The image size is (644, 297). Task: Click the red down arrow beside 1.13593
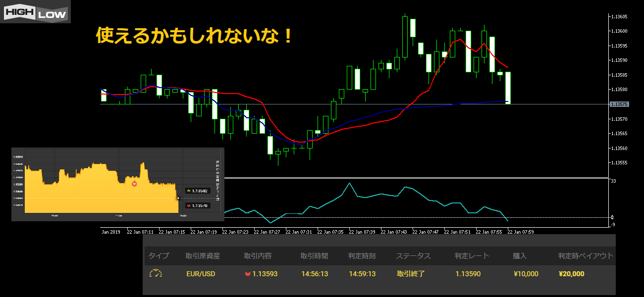click(248, 274)
